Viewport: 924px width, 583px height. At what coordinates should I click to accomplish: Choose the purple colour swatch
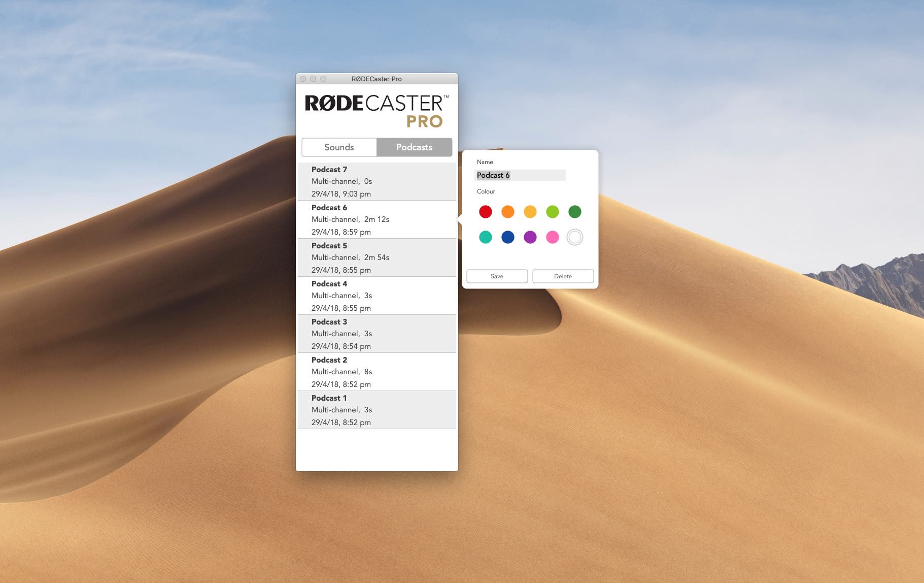pyautogui.click(x=530, y=237)
